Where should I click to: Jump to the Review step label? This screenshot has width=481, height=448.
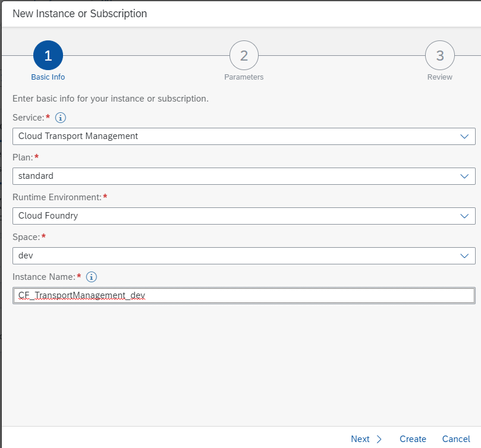tap(439, 77)
